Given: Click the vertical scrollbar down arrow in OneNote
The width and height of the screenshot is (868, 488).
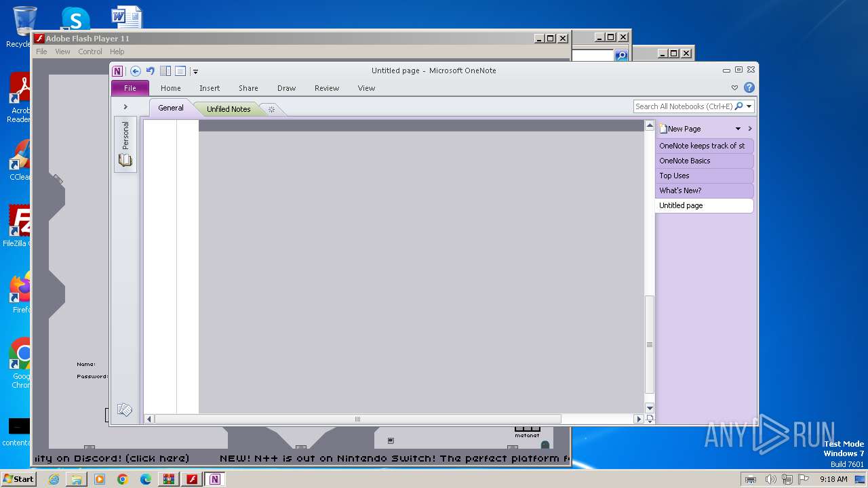Looking at the screenshot, I should click(650, 408).
